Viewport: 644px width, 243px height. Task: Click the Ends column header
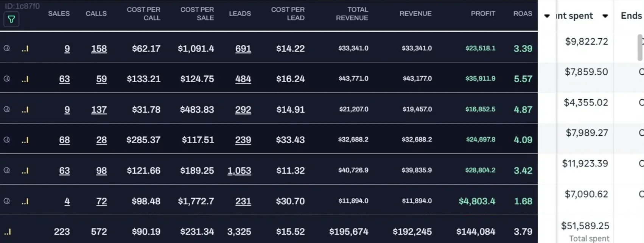[x=631, y=16]
